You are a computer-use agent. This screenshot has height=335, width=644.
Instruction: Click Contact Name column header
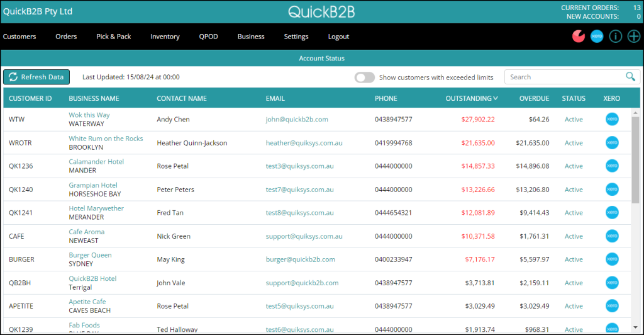182,98
